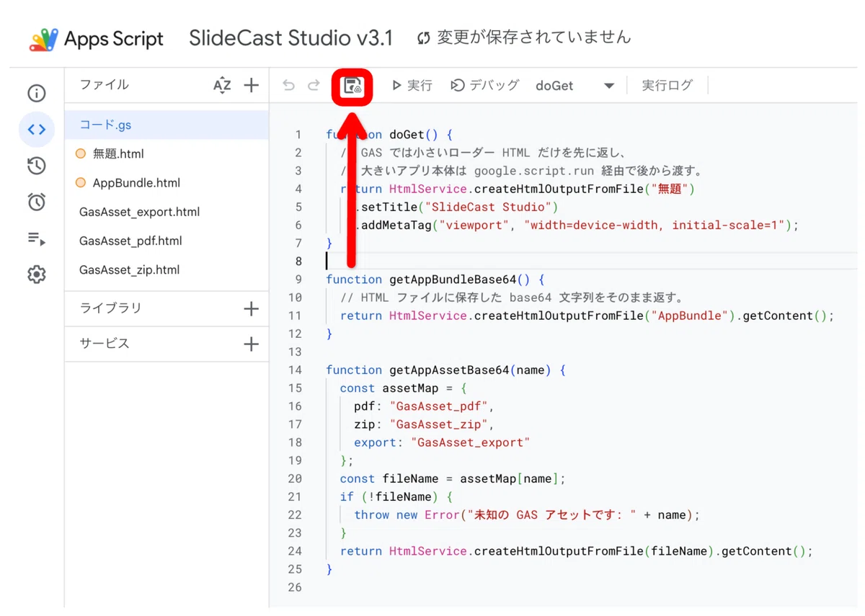
Task: Click the addMetaTag viewport line
Action: 577,225
